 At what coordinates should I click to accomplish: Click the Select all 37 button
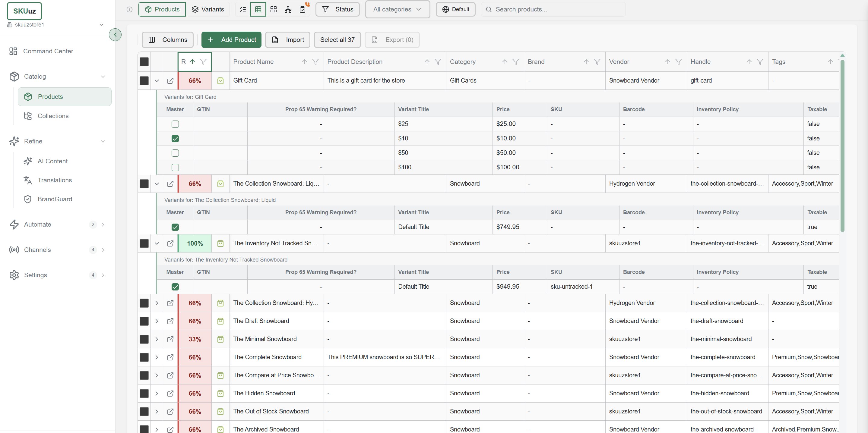[337, 40]
